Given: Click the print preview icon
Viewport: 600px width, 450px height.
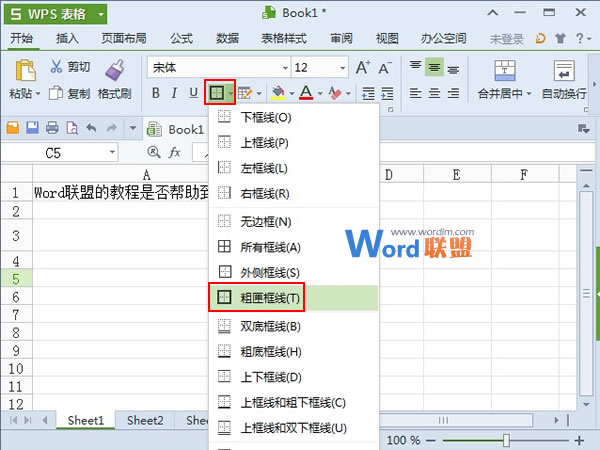Looking at the screenshot, I should coord(72,128).
